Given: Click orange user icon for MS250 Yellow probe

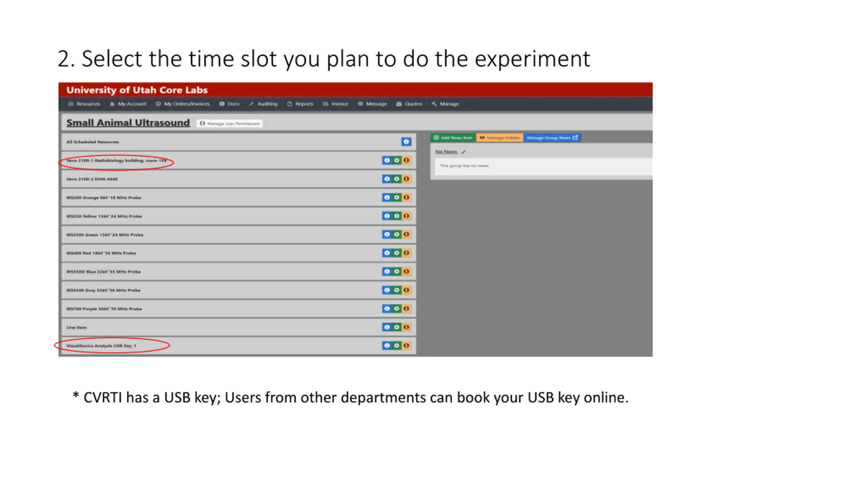Looking at the screenshot, I should click(406, 216).
